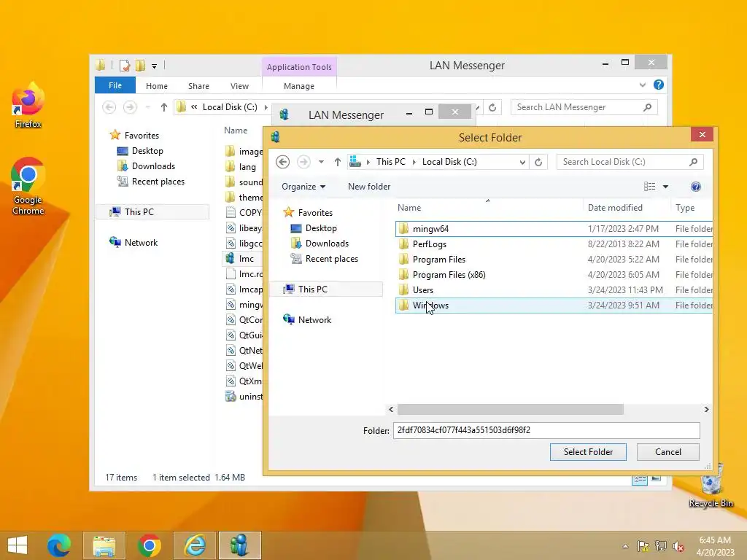Open the view options dropdown arrow

coord(665,187)
